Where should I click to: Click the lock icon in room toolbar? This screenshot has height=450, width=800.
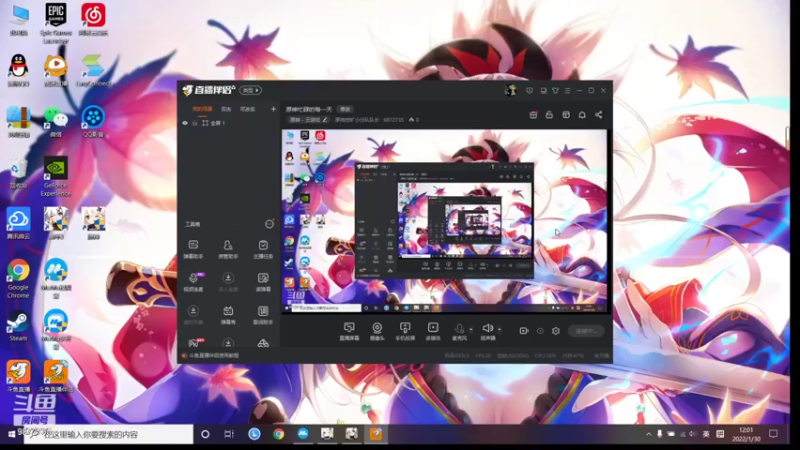point(549,115)
